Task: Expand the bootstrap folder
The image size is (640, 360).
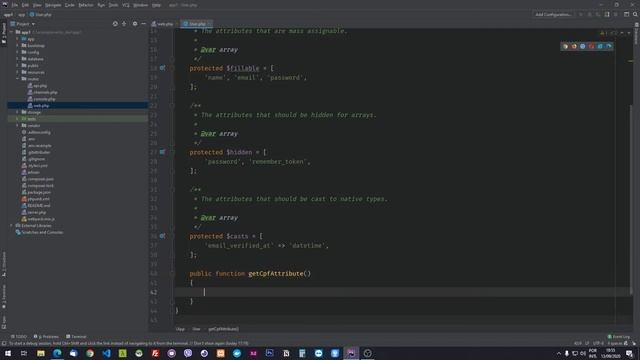Action: click(18, 46)
